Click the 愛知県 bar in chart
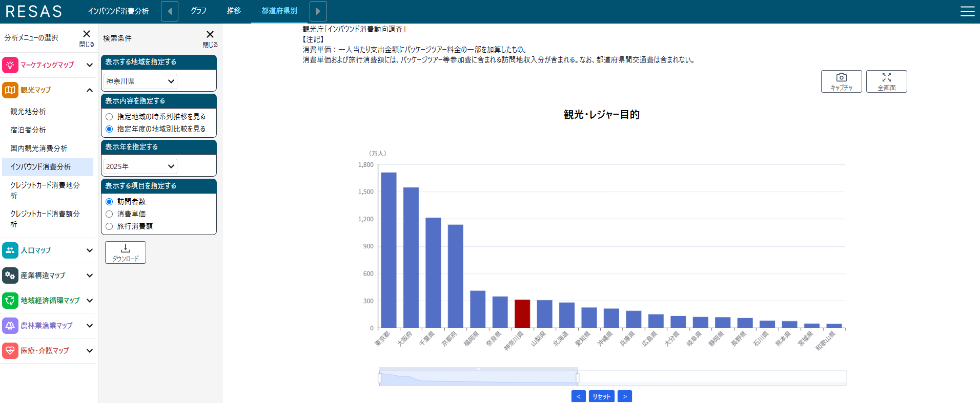This screenshot has width=980, height=403. click(589, 318)
